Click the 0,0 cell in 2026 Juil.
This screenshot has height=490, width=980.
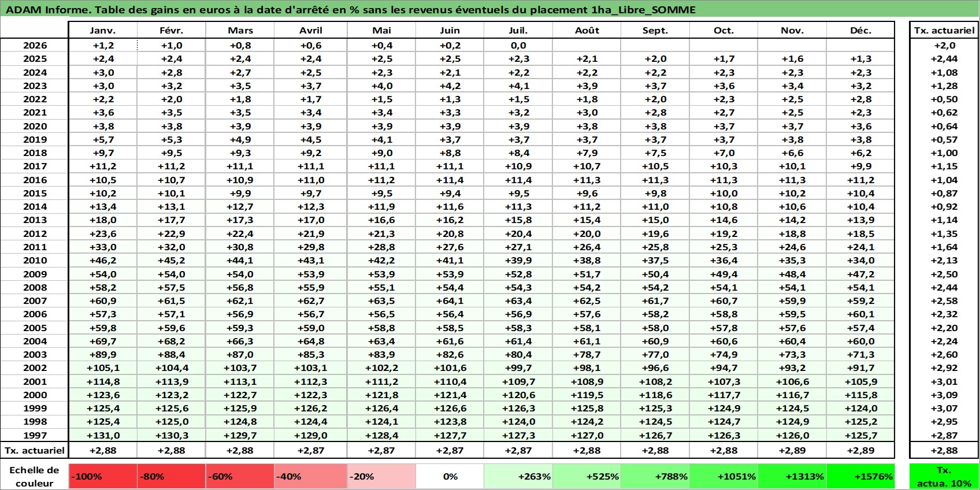click(518, 45)
